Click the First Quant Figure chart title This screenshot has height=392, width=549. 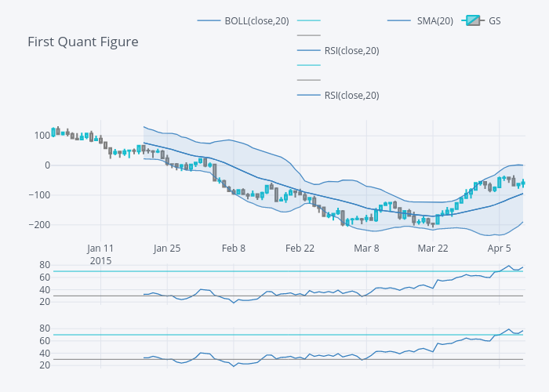click(x=83, y=42)
